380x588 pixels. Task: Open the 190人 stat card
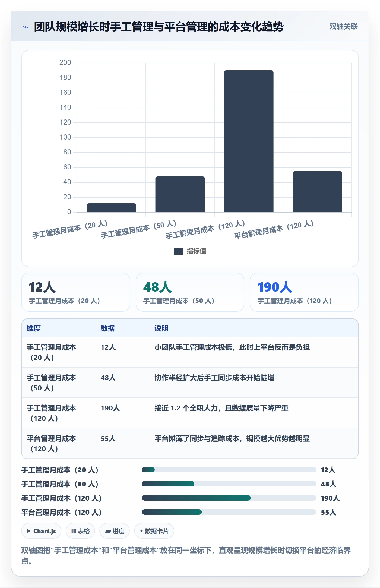click(304, 292)
